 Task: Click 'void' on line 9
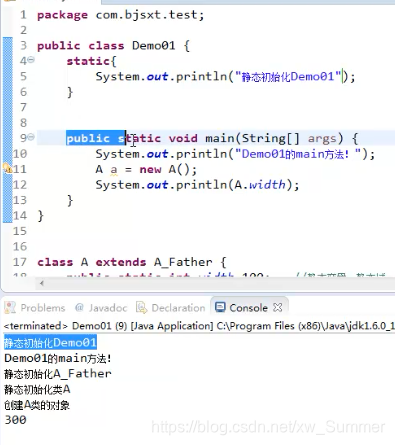click(183, 138)
